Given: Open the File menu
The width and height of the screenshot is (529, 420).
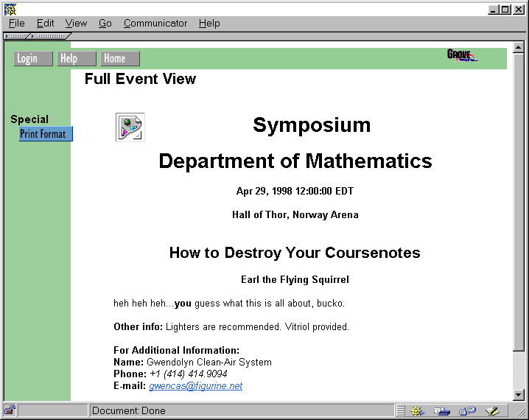Looking at the screenshot, I should (x=16, y=23).
